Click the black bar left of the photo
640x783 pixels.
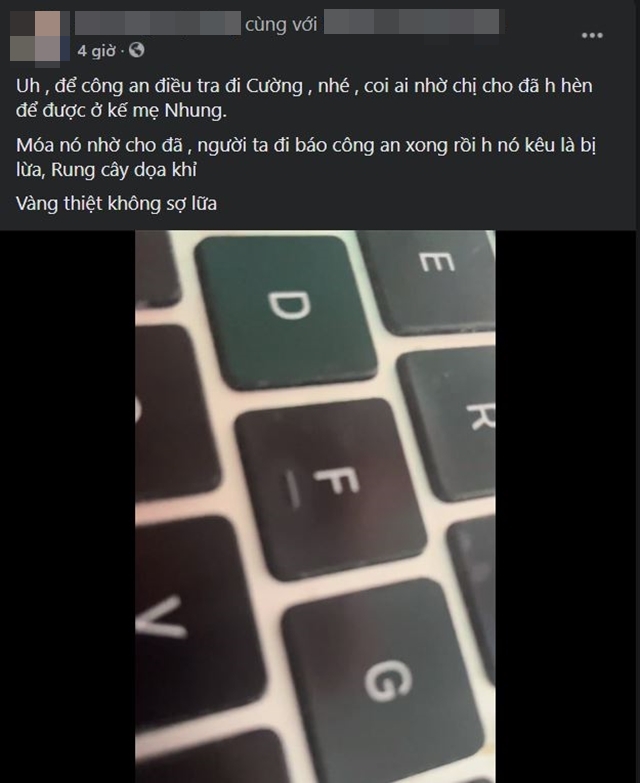[x=67, y=506]
